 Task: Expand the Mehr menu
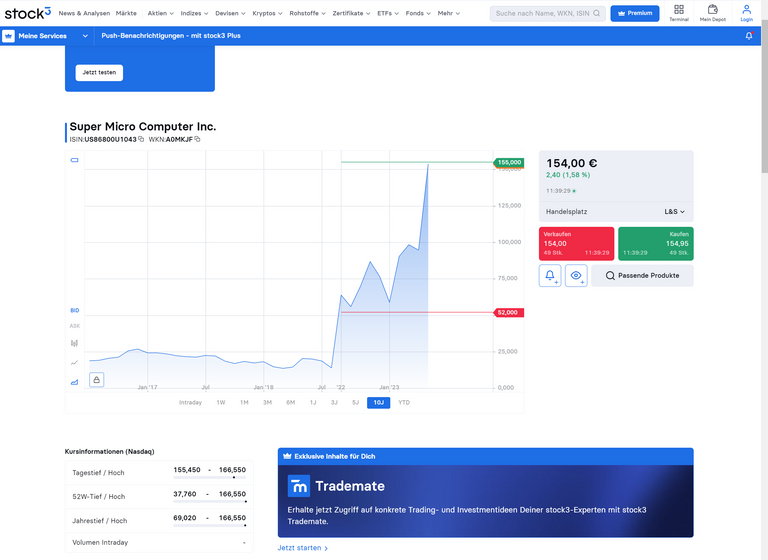pos(449,13)
